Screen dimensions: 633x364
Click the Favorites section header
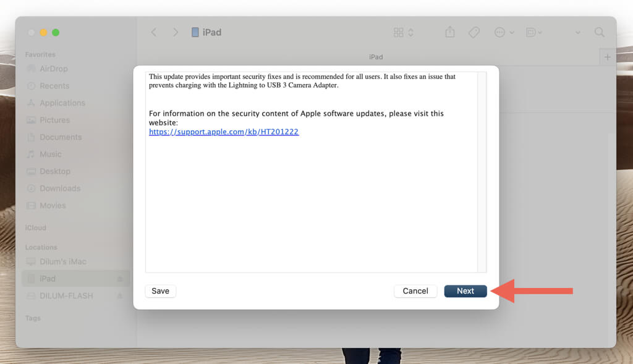click(x=40, y=54)
